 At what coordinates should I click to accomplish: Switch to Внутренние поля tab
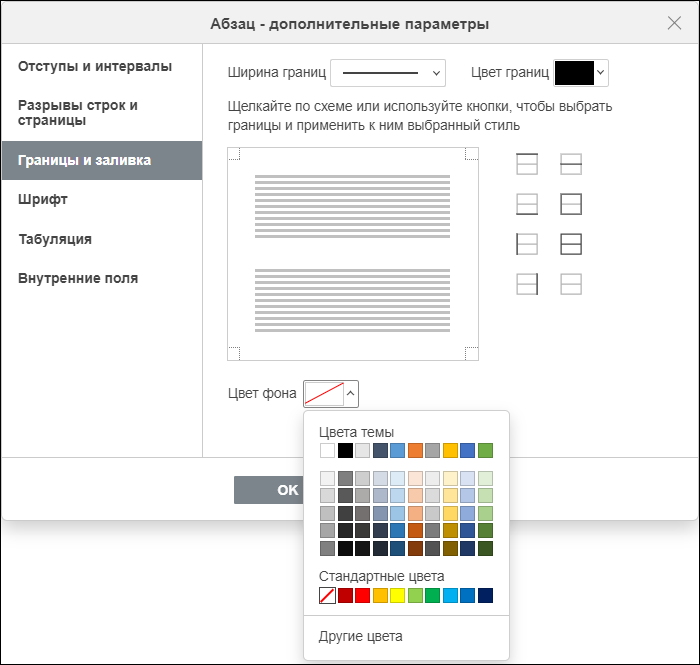point(102,278)
